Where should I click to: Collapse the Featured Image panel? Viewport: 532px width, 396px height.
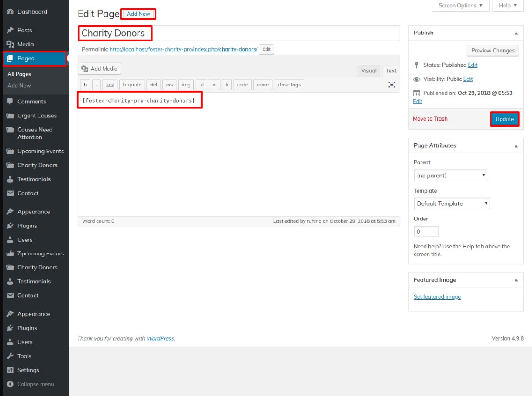pos(516,280)
